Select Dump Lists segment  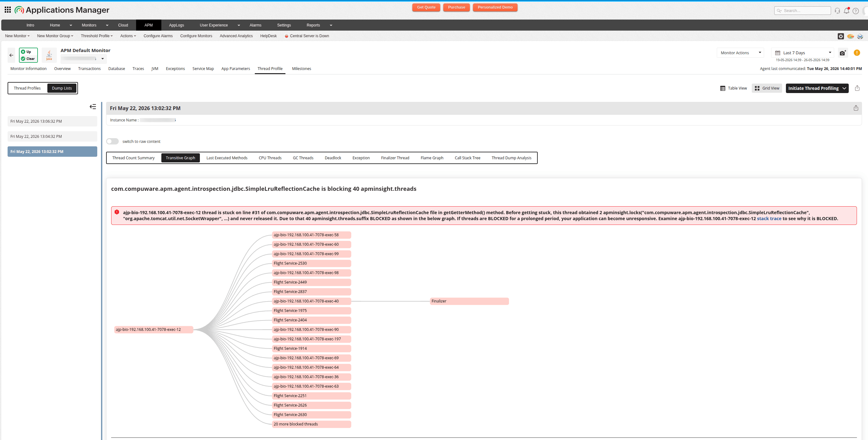(62, 88)
